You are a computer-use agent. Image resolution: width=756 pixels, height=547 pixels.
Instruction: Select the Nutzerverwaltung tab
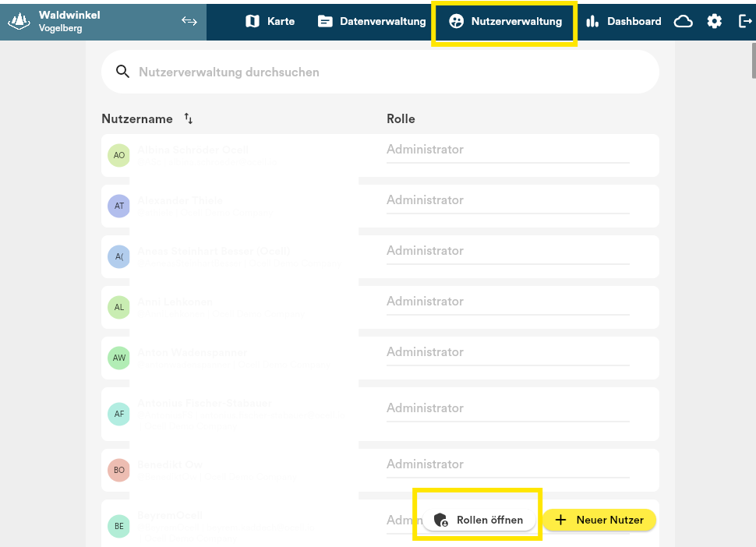coord(505,22)
